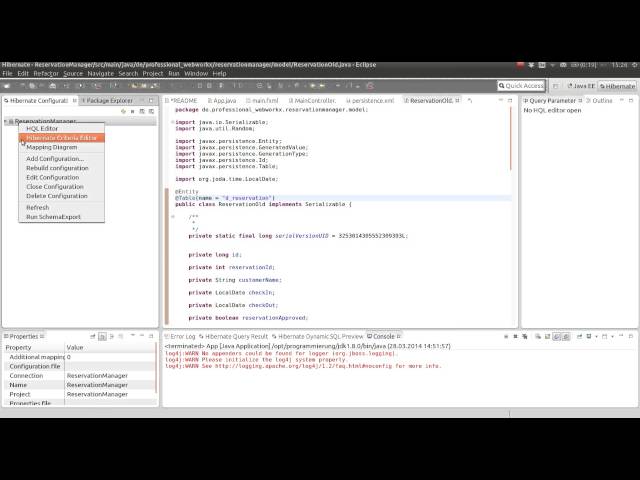Click Refresh in the context menu

tap(38, 208)
